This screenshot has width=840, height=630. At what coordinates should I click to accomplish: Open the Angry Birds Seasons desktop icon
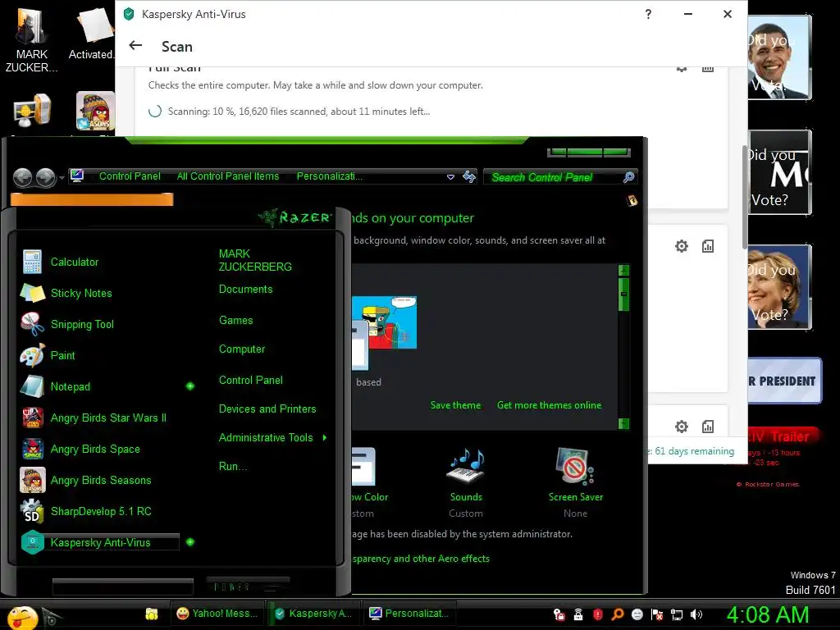[x=95, y=111]
